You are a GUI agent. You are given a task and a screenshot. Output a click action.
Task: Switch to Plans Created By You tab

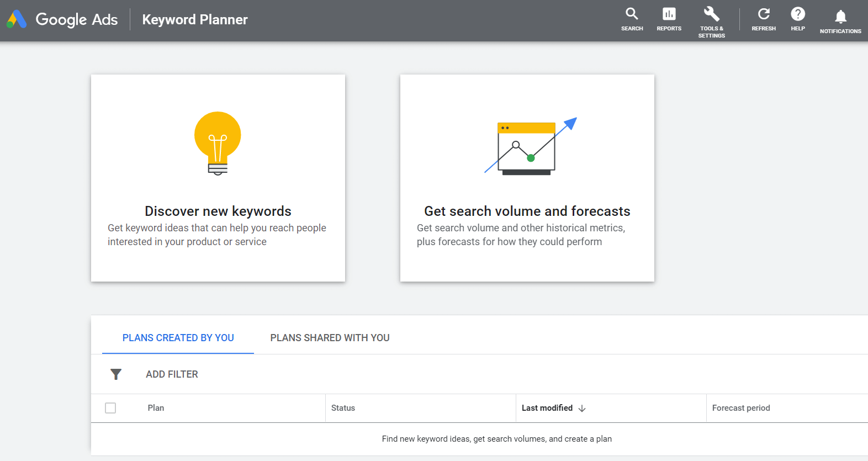(178, 338)
